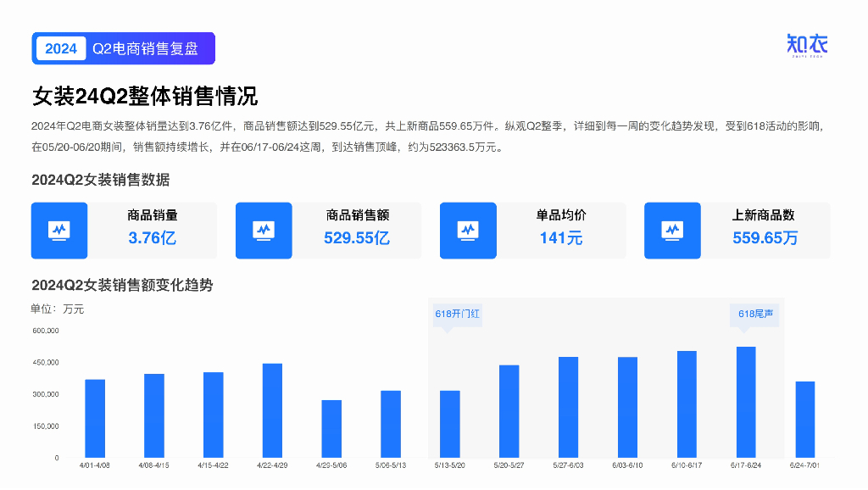Click the Q2电商销售复盘 header label

145,48
